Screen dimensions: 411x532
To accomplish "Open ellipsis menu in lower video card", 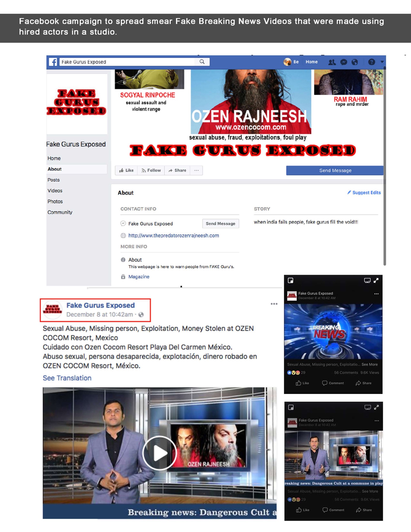I will [377, 421].
